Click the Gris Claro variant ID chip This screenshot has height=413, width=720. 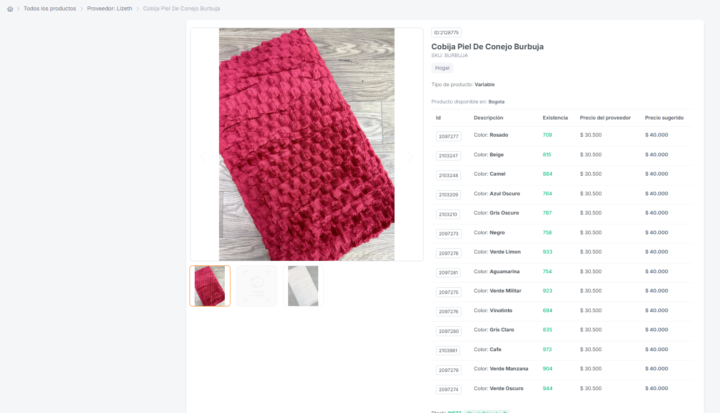[x=448, y=331]
